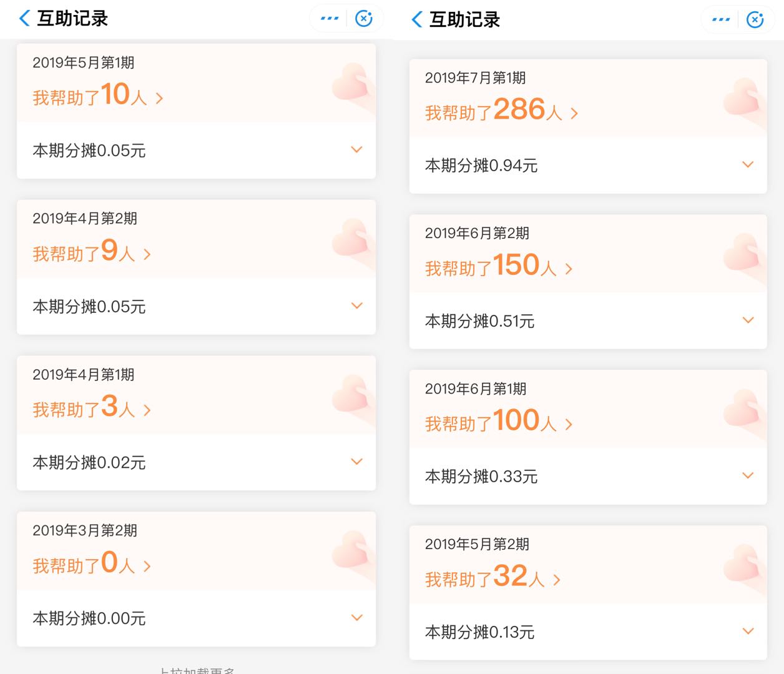This screenshot has width=784, height=674.
Task: Open the more options "..." menu on right page
Action: [720, 19]
